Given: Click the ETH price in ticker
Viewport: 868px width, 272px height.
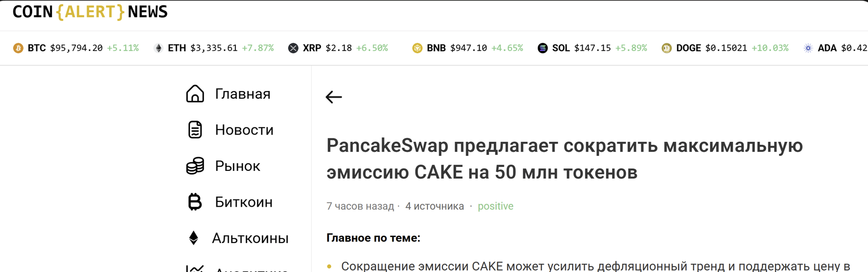Looking at the screenshot, I should coord(214,48).
